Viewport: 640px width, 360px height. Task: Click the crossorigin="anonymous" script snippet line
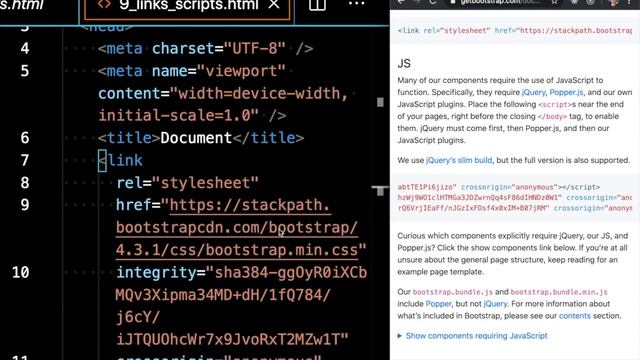(x=498, y=187)
